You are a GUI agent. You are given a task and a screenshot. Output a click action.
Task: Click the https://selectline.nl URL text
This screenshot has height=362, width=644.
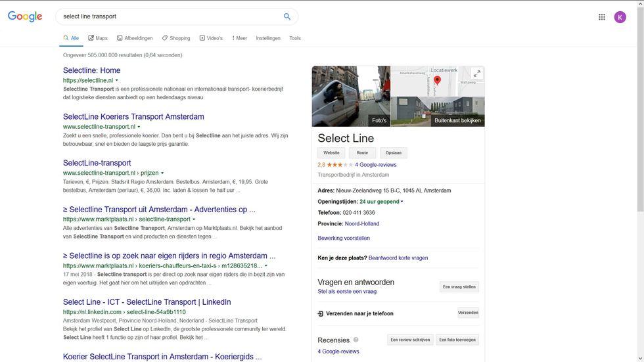(88, 80)
